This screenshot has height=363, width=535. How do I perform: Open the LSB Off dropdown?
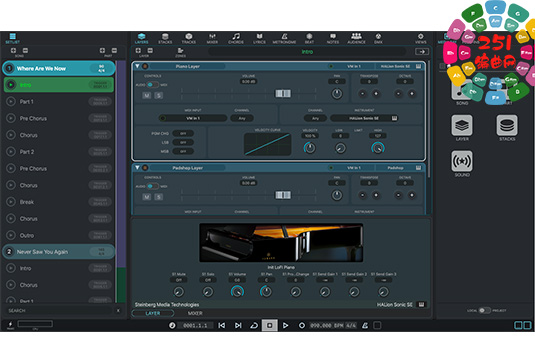pyautogui.click(x=183, y=142)
